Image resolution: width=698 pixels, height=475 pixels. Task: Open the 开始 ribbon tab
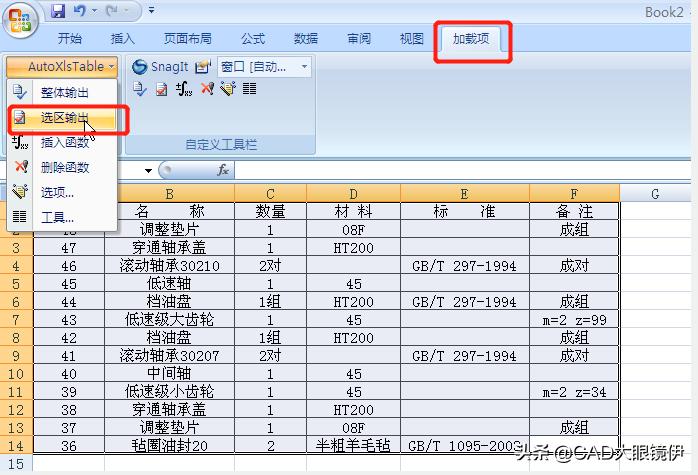click(x=70, y=39)
